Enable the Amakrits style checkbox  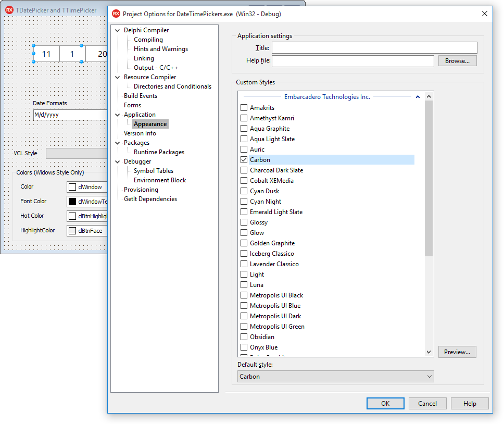244,108
